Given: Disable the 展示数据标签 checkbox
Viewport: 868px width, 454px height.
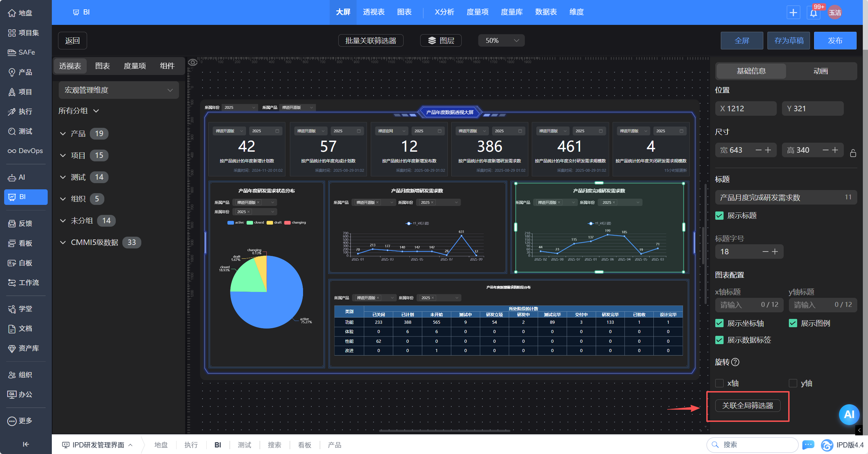Looking at the screenshot, I should coord(719,340).
